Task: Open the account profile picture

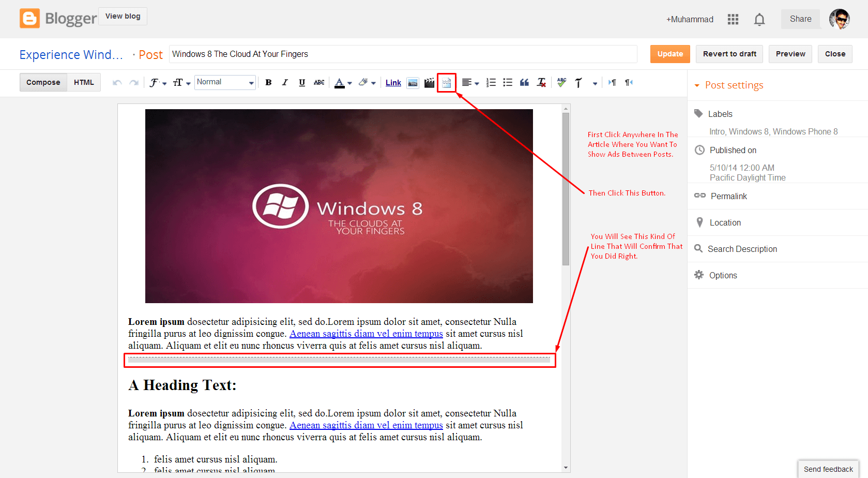Action: pos(840,19)
